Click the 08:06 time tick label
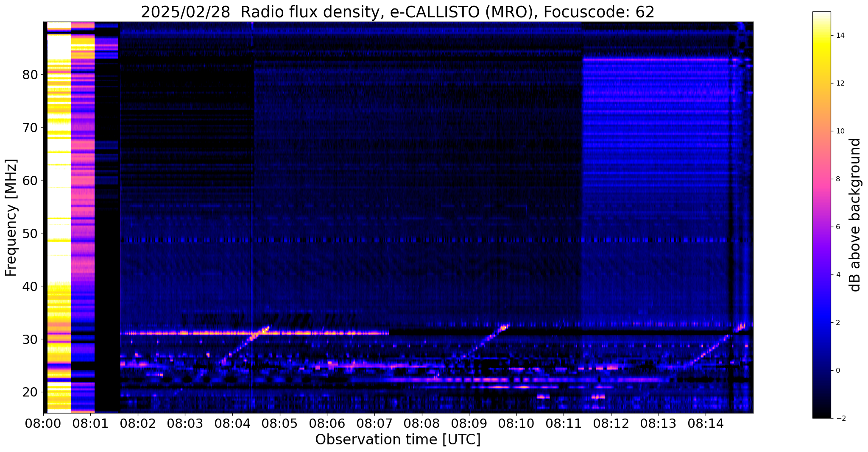The image size is (868, 452). tap(327, 423)
